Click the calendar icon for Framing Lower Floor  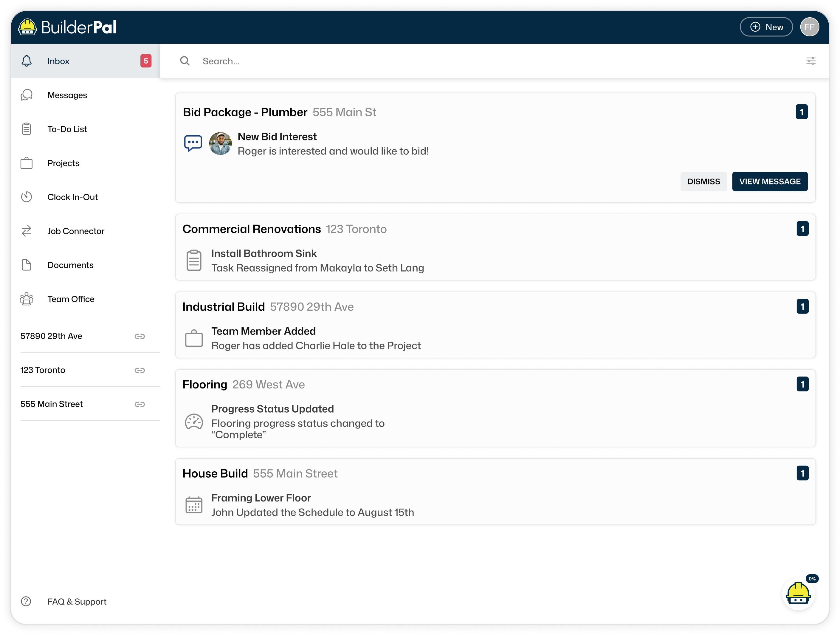click(194, 505)
